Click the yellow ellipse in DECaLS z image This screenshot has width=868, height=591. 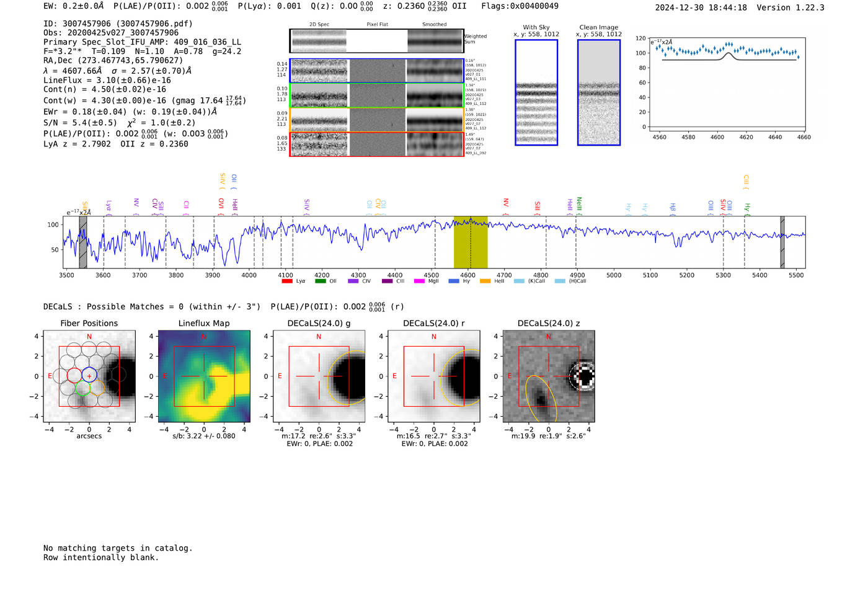coord(541,399)
